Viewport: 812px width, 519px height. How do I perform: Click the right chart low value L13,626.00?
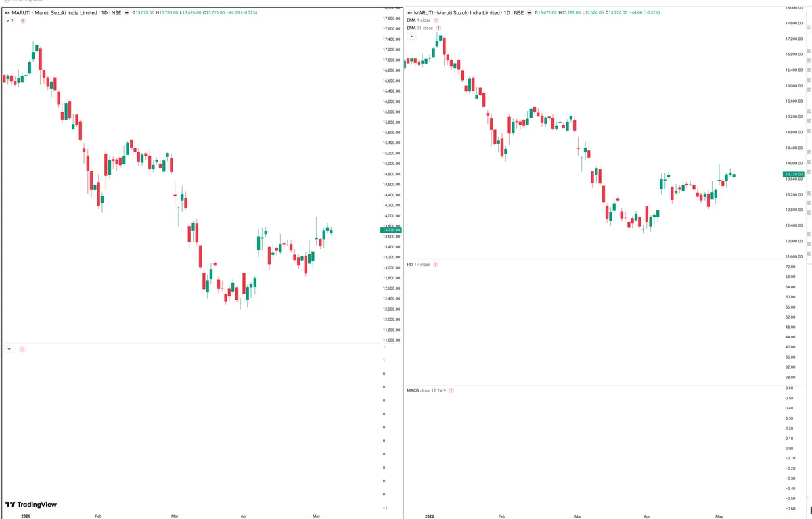[x=594, y=12]
